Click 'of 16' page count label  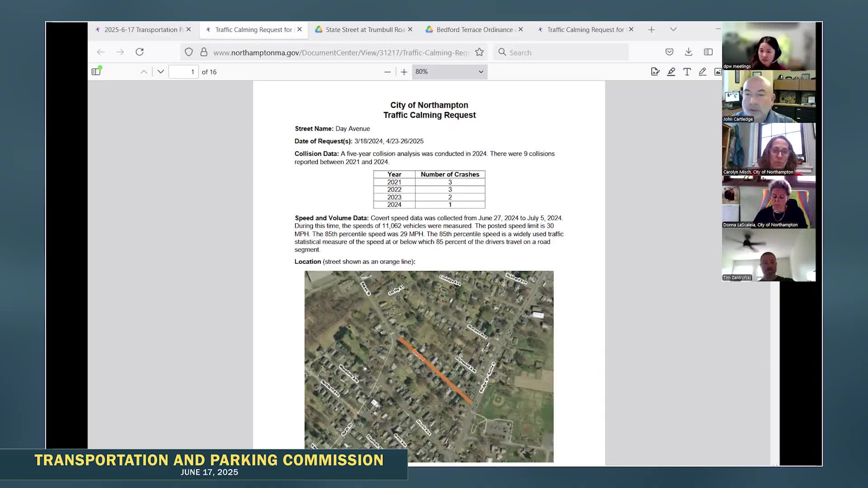(209, 72)
